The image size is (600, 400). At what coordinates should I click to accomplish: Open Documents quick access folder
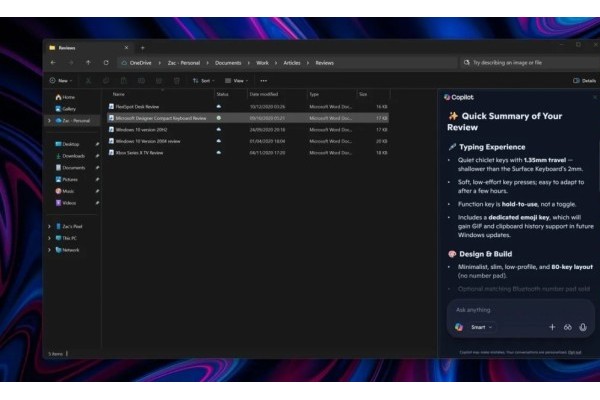[x=70, y=168]
